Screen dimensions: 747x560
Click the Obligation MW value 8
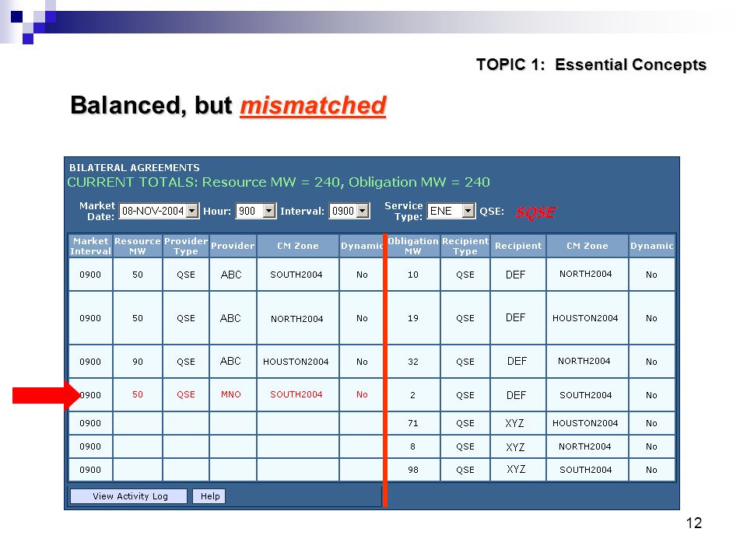click(413, 446)
